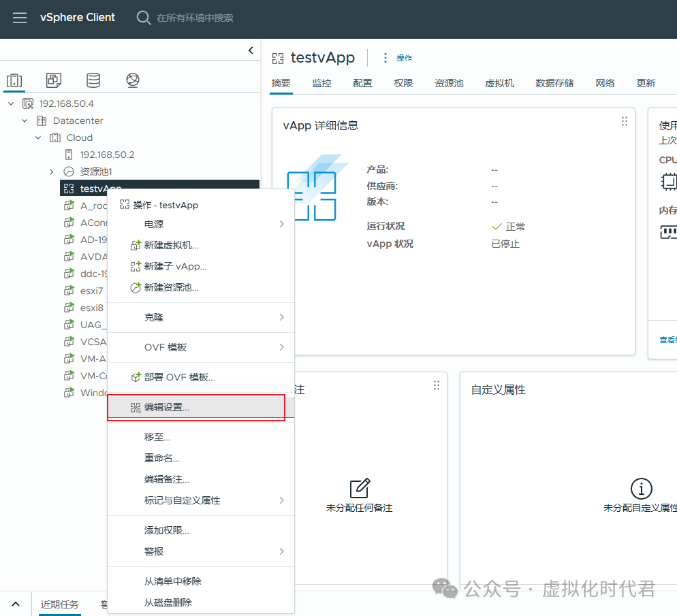677x616 pixels.
Task: Switch to VMs and Templates view
Action: click(54, 80)
